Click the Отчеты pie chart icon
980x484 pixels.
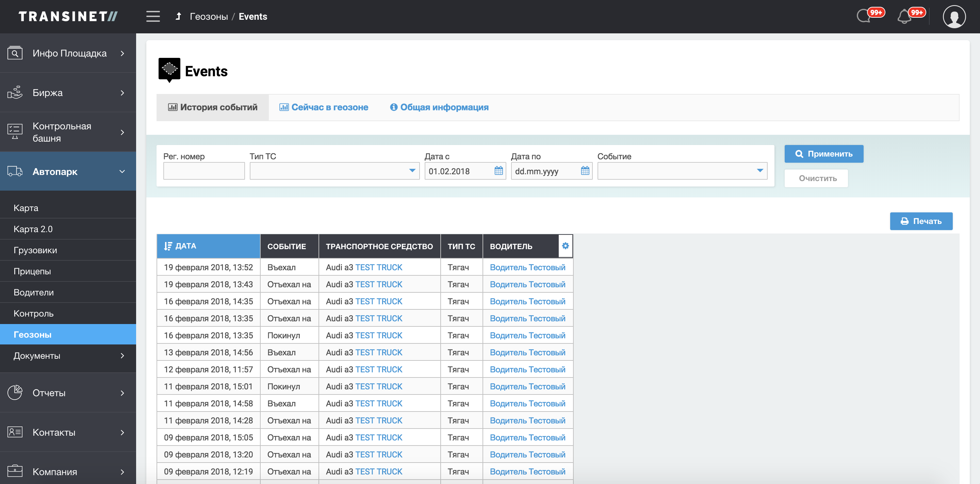(x=15, y=393)
